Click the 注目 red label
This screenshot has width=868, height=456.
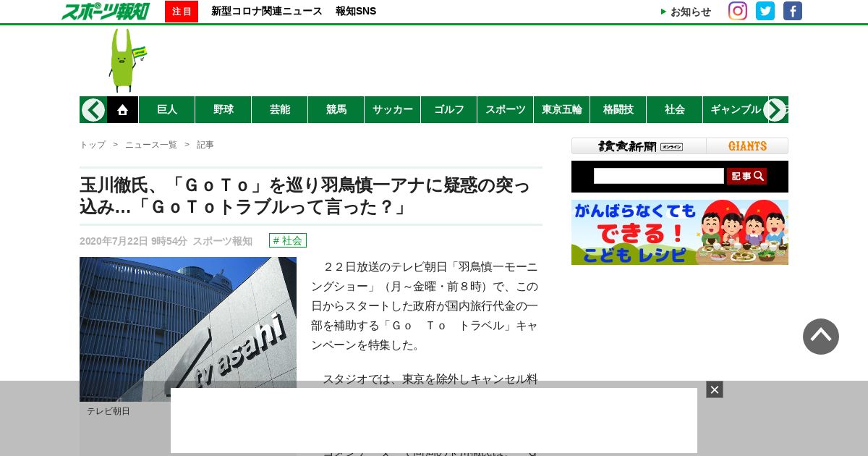182,12
